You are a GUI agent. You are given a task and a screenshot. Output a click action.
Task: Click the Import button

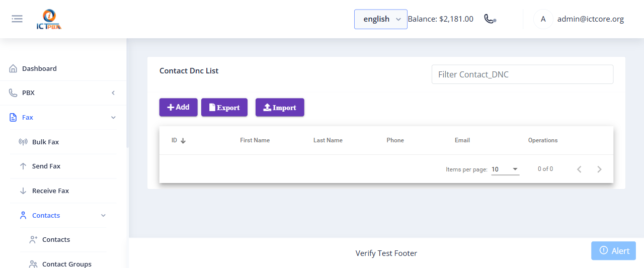pos(280,107)
